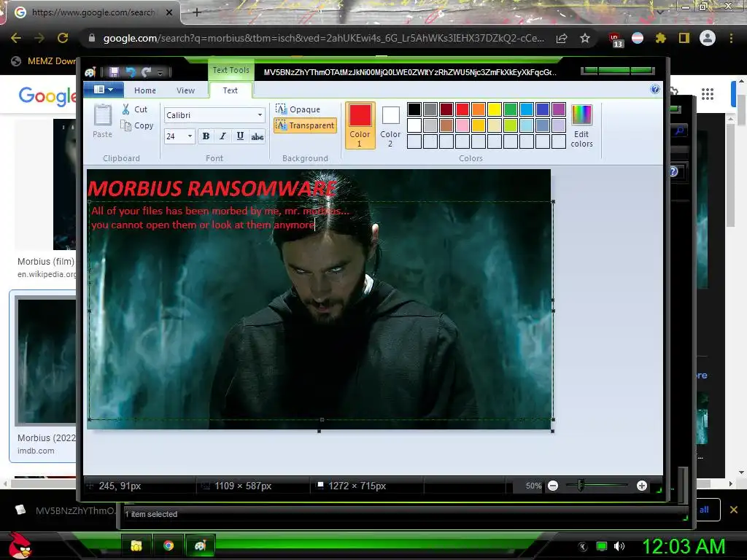Click the Chrome address bar URL

click(x=323, y=38)
